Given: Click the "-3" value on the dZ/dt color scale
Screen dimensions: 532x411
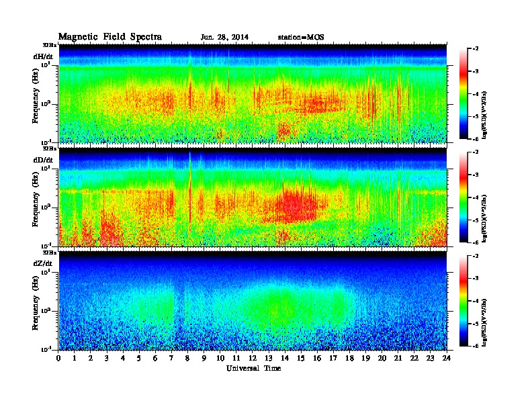Looking at the screenshot, I should tap(476, 279).
